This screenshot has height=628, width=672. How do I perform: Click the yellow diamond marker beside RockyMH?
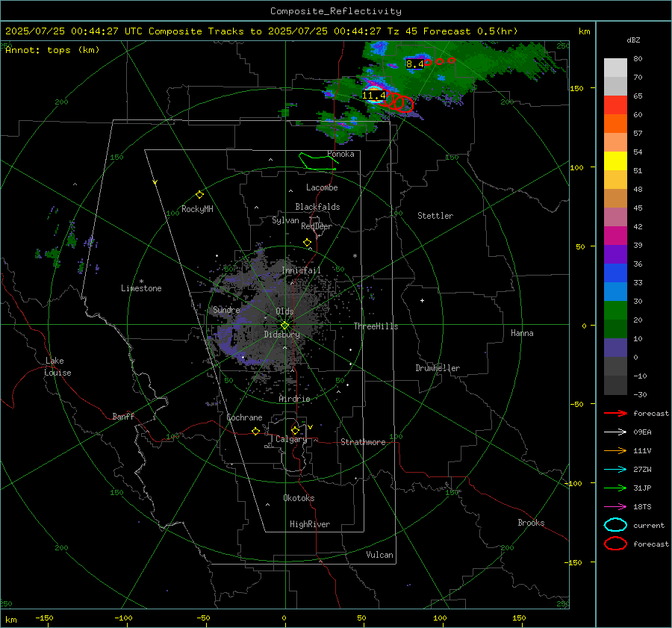(x=199, y=195)
